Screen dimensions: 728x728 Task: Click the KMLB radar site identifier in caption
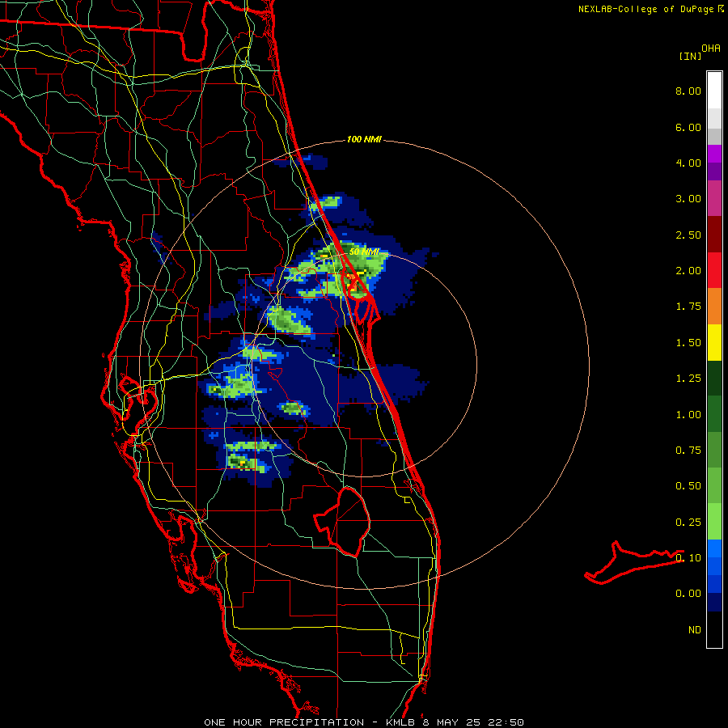[400, 722]
